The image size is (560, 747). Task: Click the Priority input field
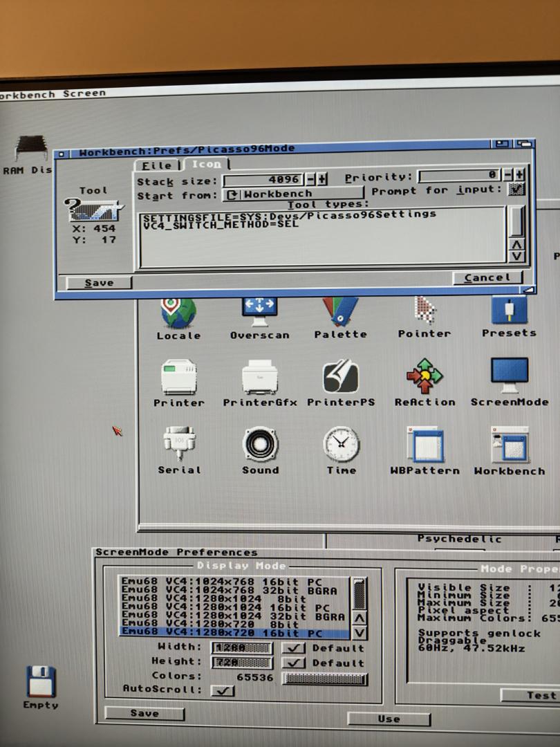pos(460,175)
